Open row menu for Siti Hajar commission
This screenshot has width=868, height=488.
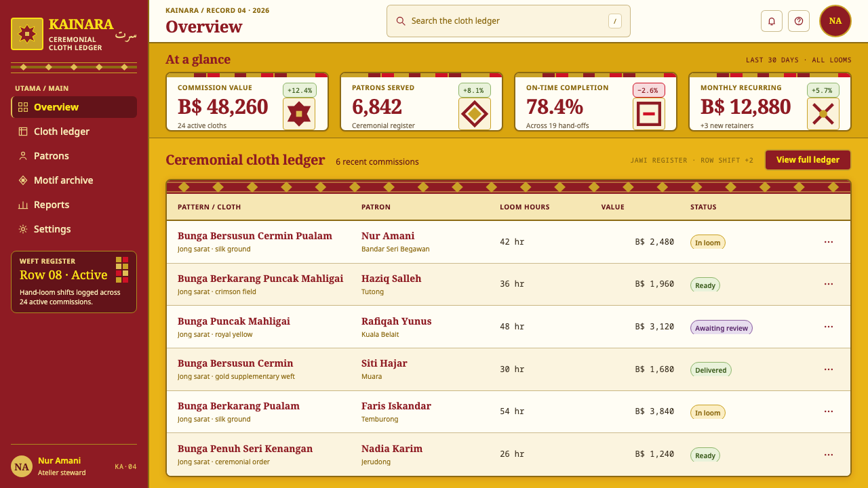click(x=829, y=369)
